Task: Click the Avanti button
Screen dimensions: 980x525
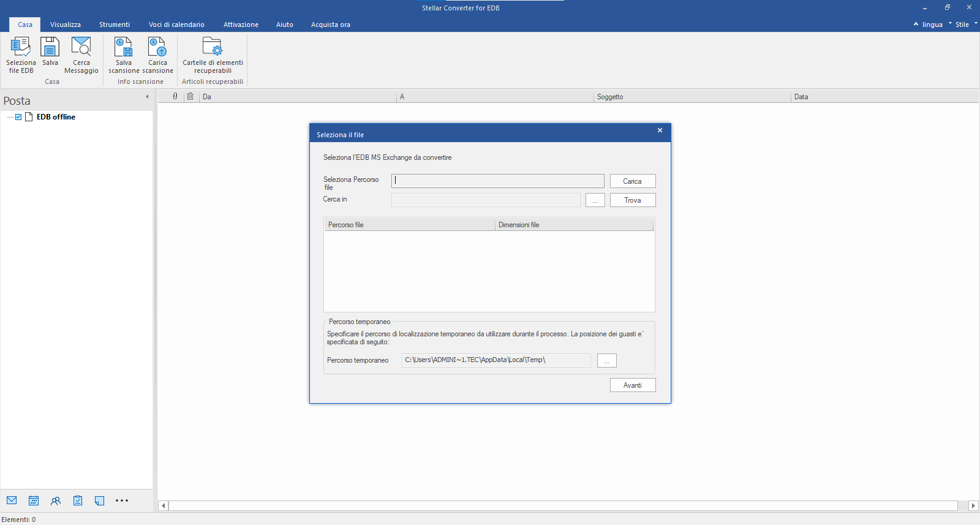Action: [x=633, y=385]
